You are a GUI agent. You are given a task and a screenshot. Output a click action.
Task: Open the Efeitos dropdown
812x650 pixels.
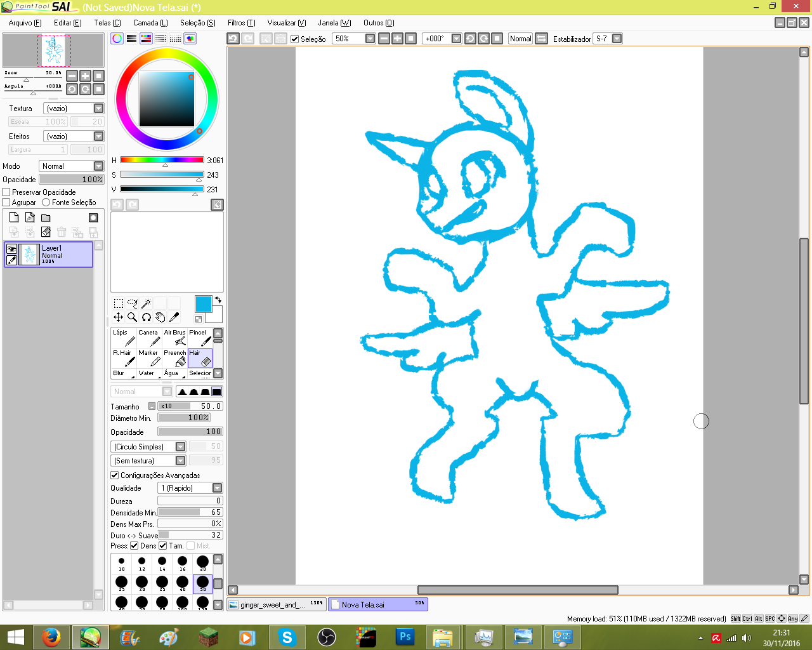[x=73, y=136]
